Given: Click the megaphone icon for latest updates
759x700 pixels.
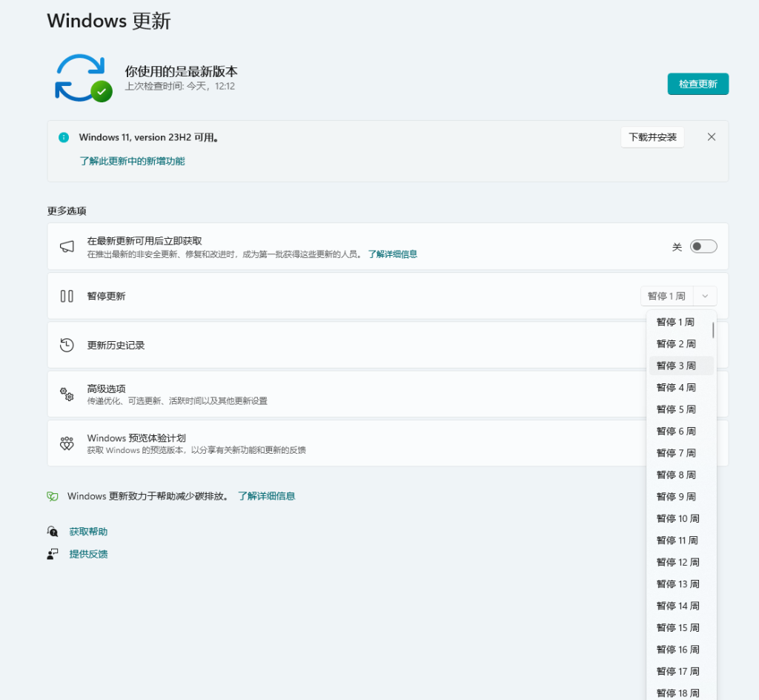Looking at the screenshot, I should click(x=67, y=247).
